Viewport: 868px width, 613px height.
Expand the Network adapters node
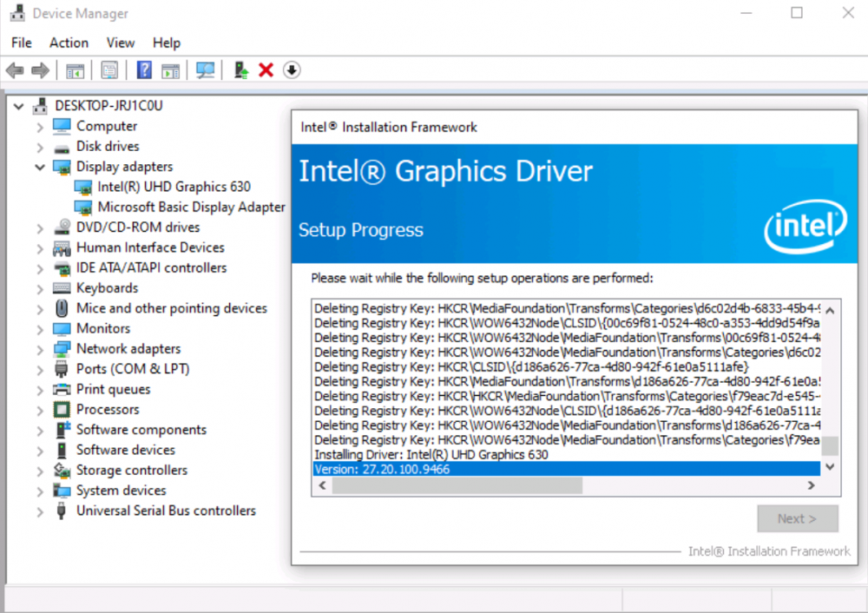(40, 349)
